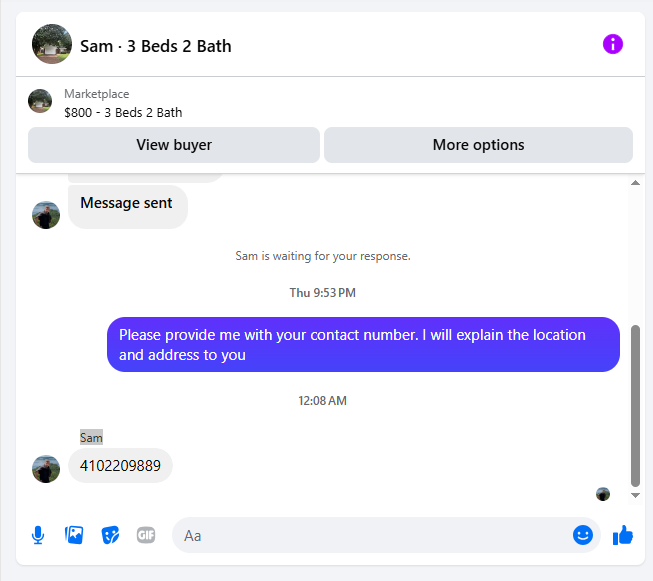
Task: Open the sticker picker icon
Action: pyautogui.click(x=110, y=535)
